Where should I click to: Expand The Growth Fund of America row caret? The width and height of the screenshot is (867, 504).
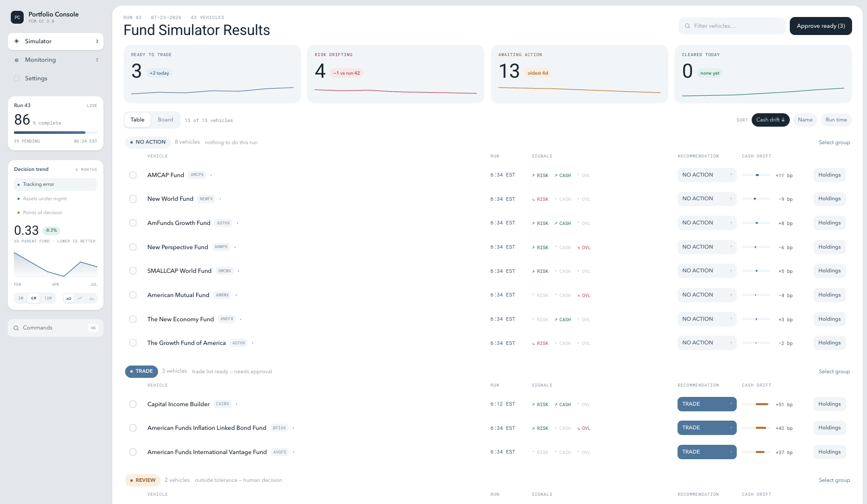click(253, 343)
